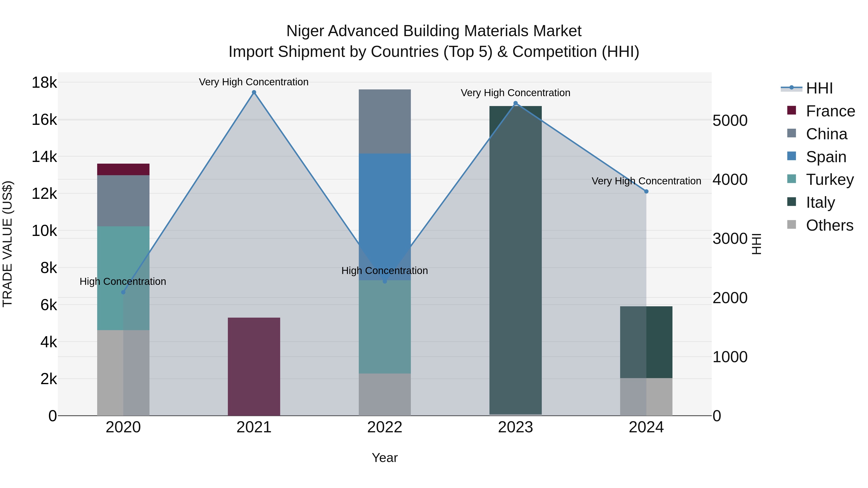Screen dimensions: 868x488
Task: Select the 2020 China bar segment
Action: [x=123, y=201]
